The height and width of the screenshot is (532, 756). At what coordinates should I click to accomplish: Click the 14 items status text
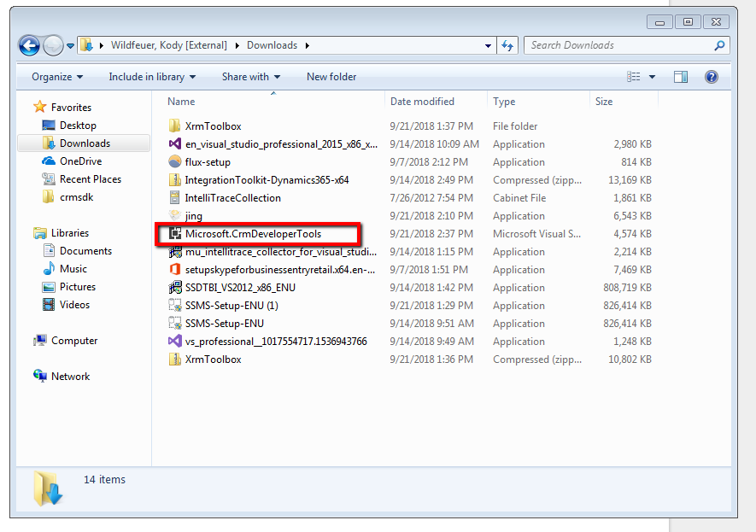104,479
